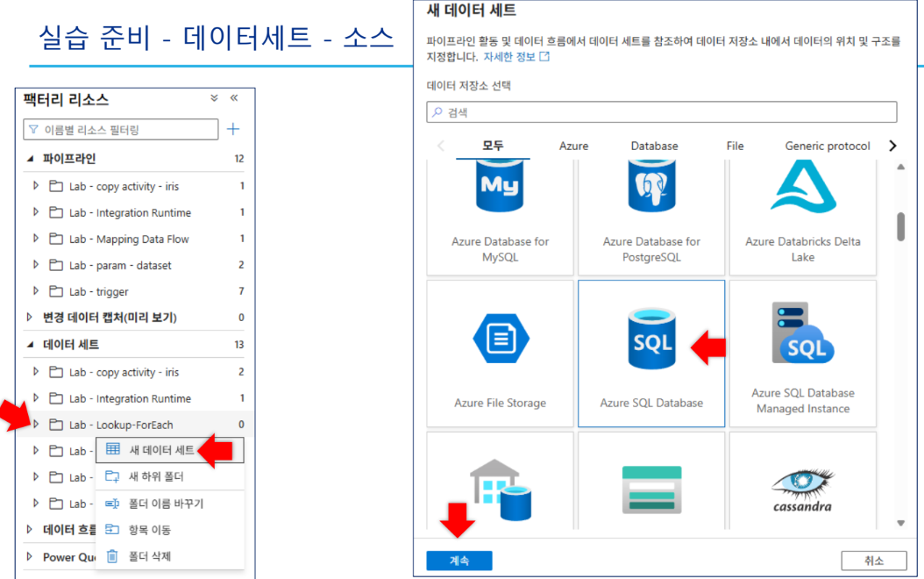Expand dataset folder Lab - Integration Runtime
This screenshot has width=924, height=579.
click(35, 398)
